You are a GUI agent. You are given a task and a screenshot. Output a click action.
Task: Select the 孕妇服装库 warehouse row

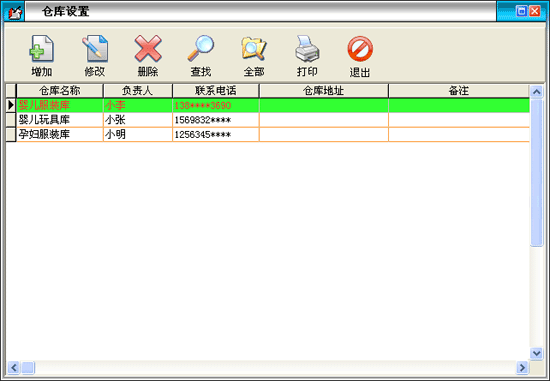273,135
